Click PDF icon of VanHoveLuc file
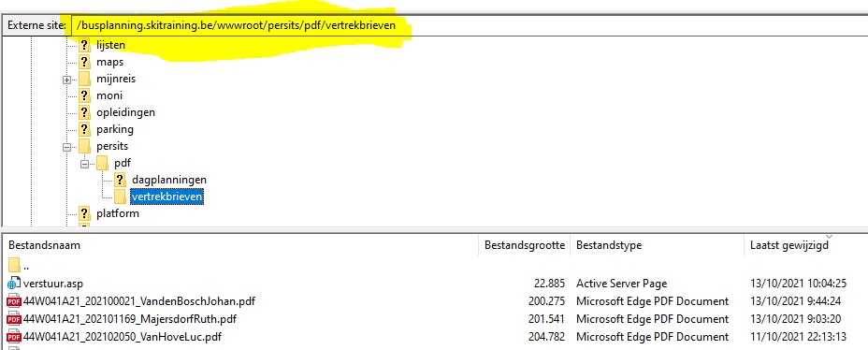Image resolution: width=868 pixels, height=350 pixels. [x=14, y=337]
